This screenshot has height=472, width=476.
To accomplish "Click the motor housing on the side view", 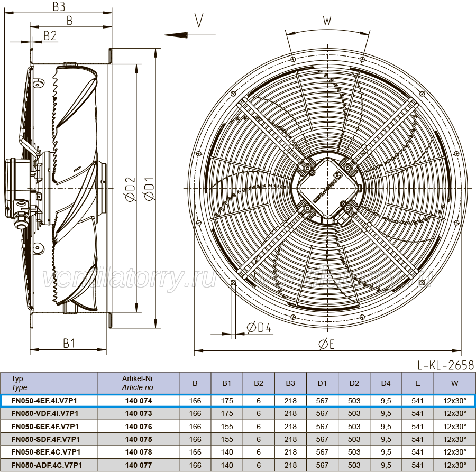I will 17,188.
